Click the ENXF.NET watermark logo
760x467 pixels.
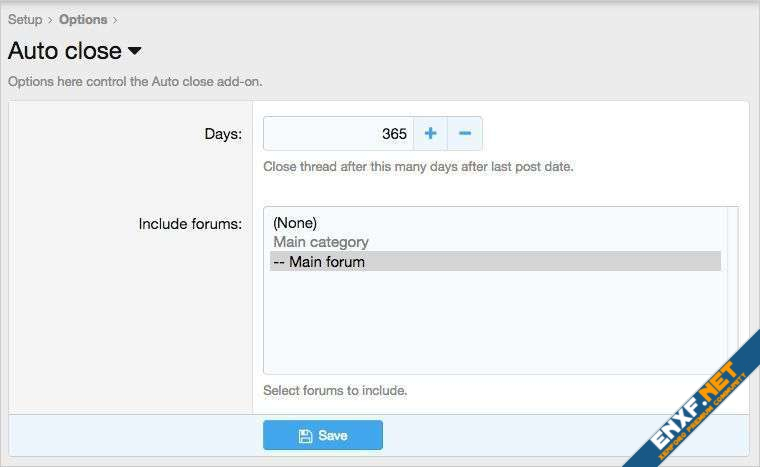[690, 401]
